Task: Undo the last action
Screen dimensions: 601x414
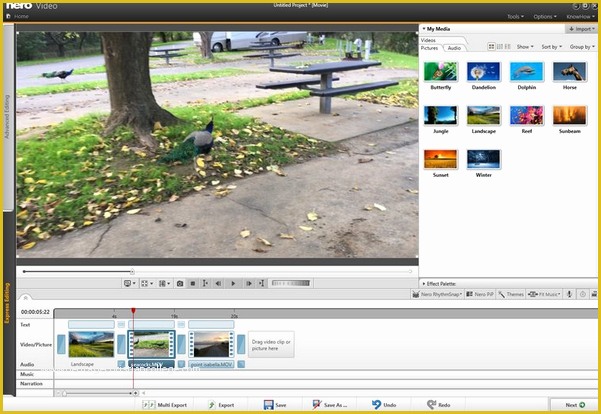Action: (384, 405)
